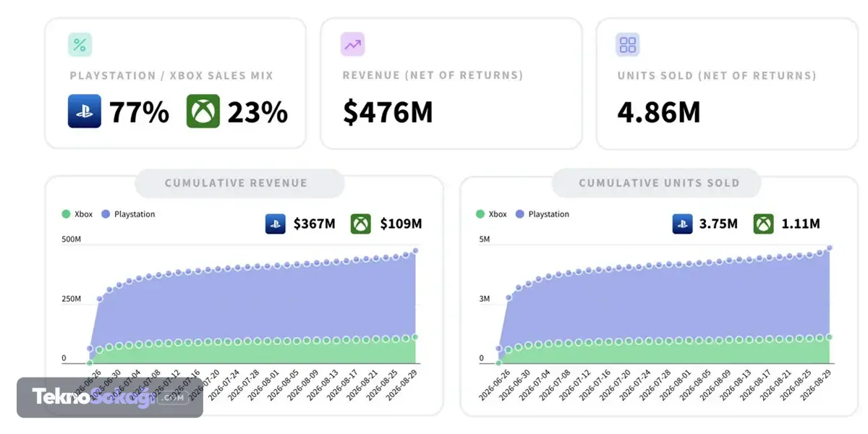Click the 77% PlayStation share value
868x434 pixels.
tap(139, 112)
